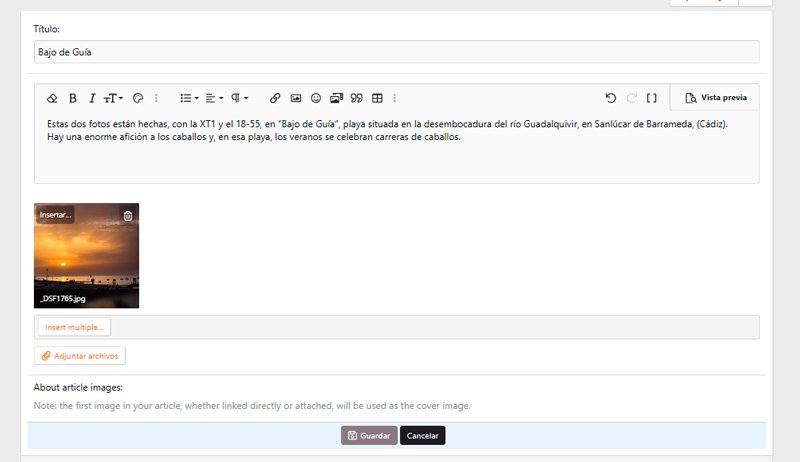
Task: Click the _DSF1765.jpg thumbnail
Action: click(86, 255)
